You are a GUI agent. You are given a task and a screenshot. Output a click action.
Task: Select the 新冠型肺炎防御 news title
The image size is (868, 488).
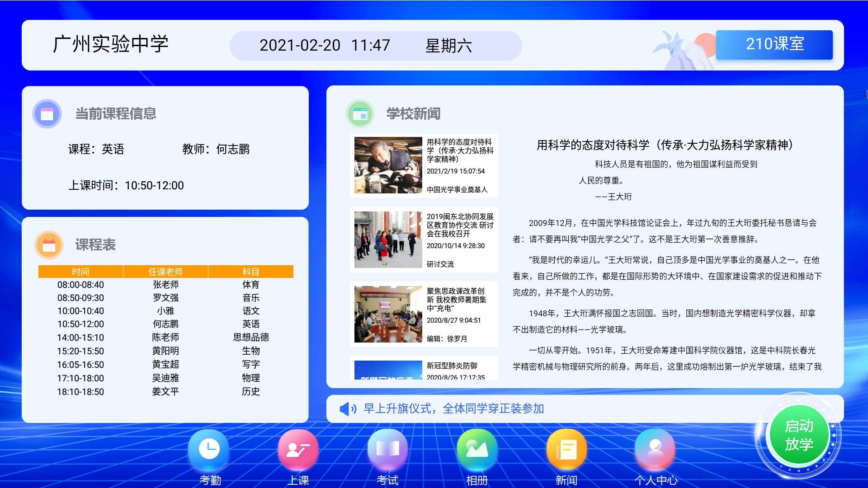452,366
